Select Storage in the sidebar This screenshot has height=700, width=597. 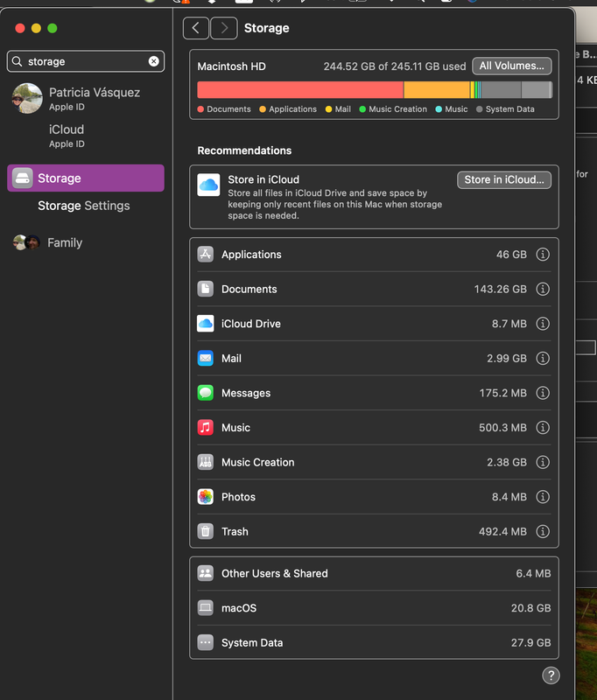pyautogui.click(x=86, y=178)
